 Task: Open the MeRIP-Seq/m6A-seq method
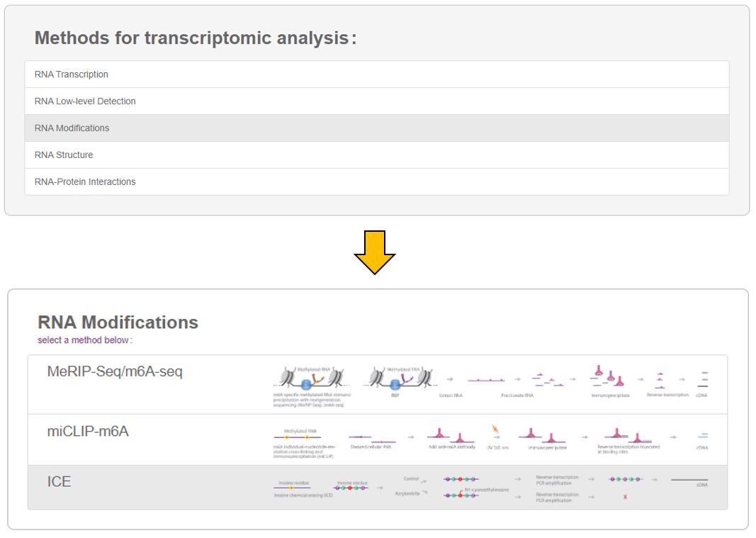(x=115, y=371)
